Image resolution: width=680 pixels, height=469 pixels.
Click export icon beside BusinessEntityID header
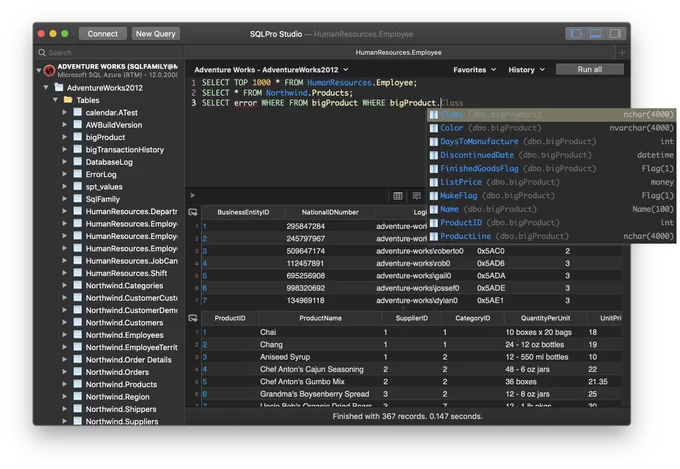tap(193, 212)
